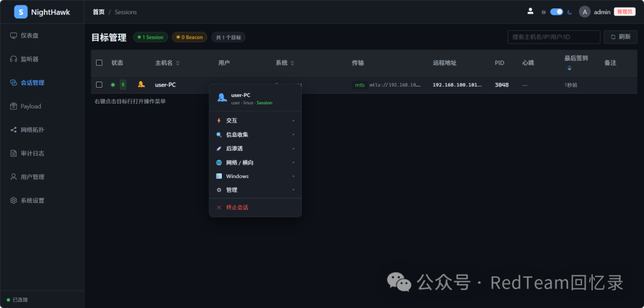Click the 会话管理 sidebar icon
The width and height of the screenshot is (644, 308).
pos(14,82)
